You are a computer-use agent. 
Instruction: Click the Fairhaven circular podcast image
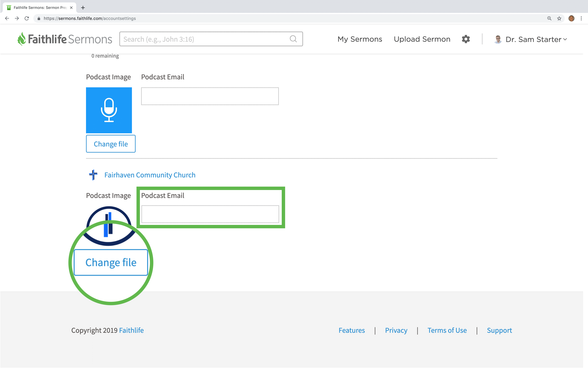[x=109, y=226]
